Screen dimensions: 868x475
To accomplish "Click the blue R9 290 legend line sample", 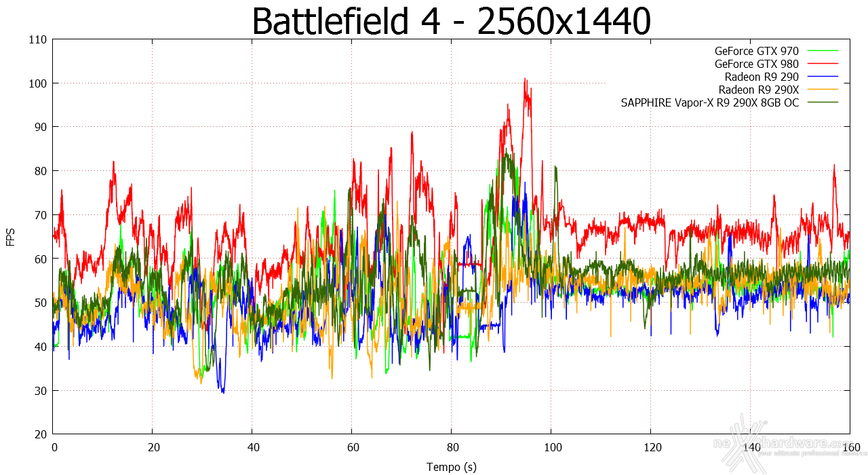I will pyautogui.click(x=821, y=77).
